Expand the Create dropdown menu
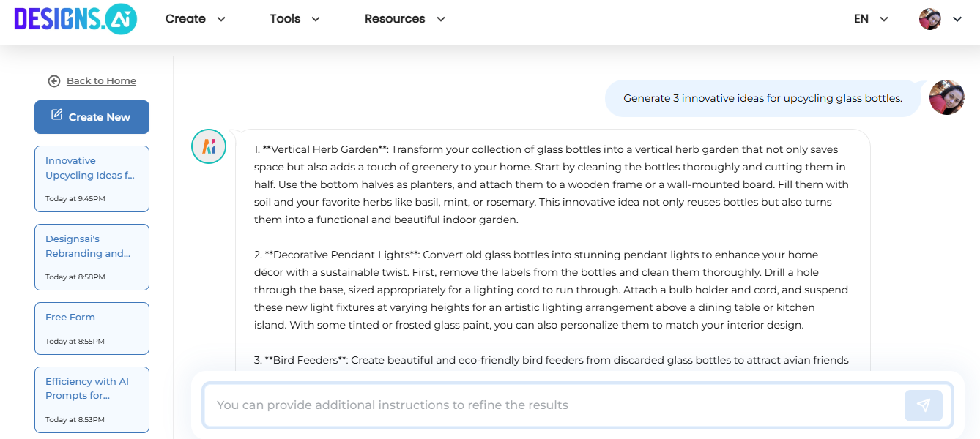980x439 pixels. pyautogui.click(x=195, y=19)
